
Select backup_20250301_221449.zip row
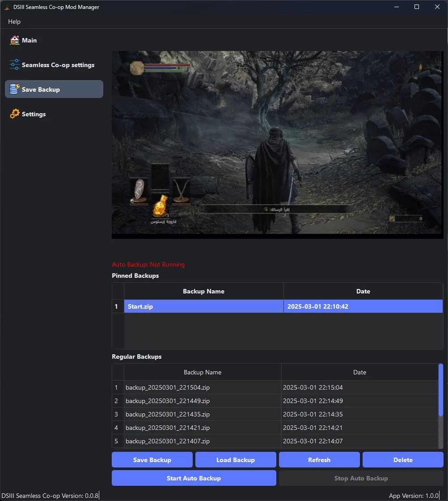point(203,401)
